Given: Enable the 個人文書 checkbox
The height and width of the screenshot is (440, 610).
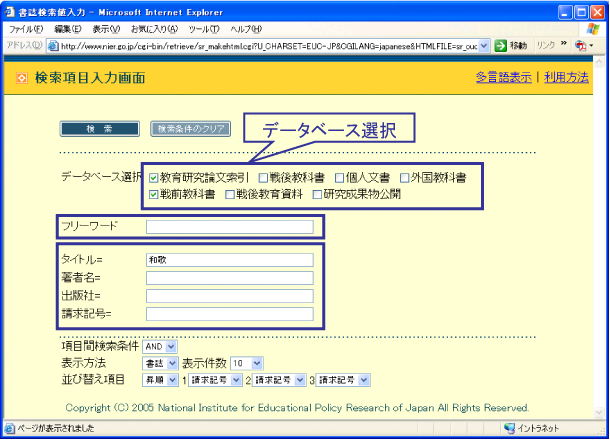Looking at the screenshot, I should 340,178.
